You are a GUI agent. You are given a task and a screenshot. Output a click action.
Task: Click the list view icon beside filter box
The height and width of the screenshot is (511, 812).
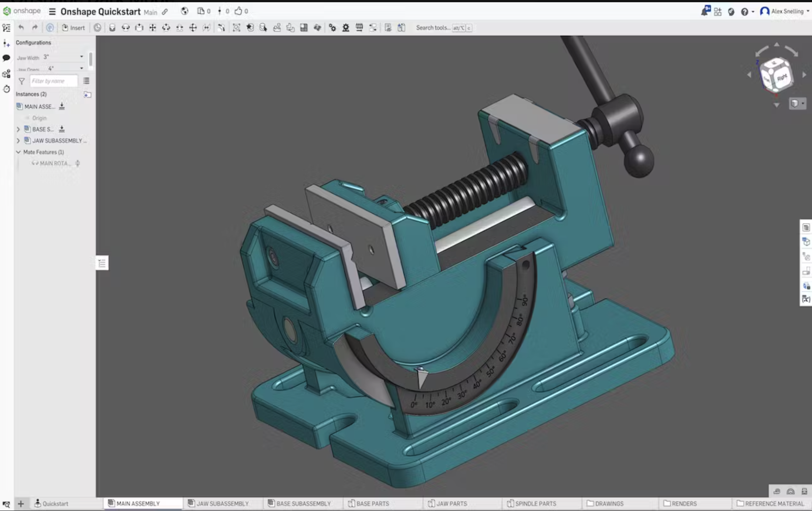(86, 81)
